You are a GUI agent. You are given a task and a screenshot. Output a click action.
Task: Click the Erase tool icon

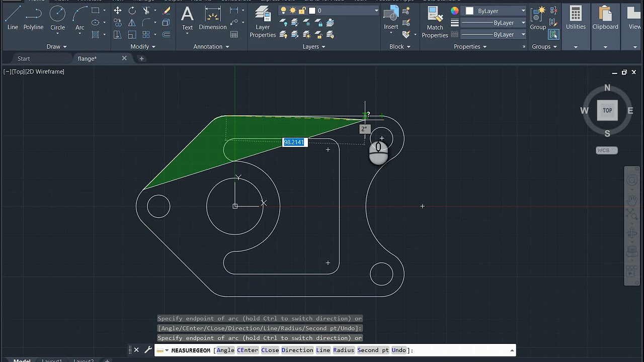pyautogui.click(x=167, y=11)
